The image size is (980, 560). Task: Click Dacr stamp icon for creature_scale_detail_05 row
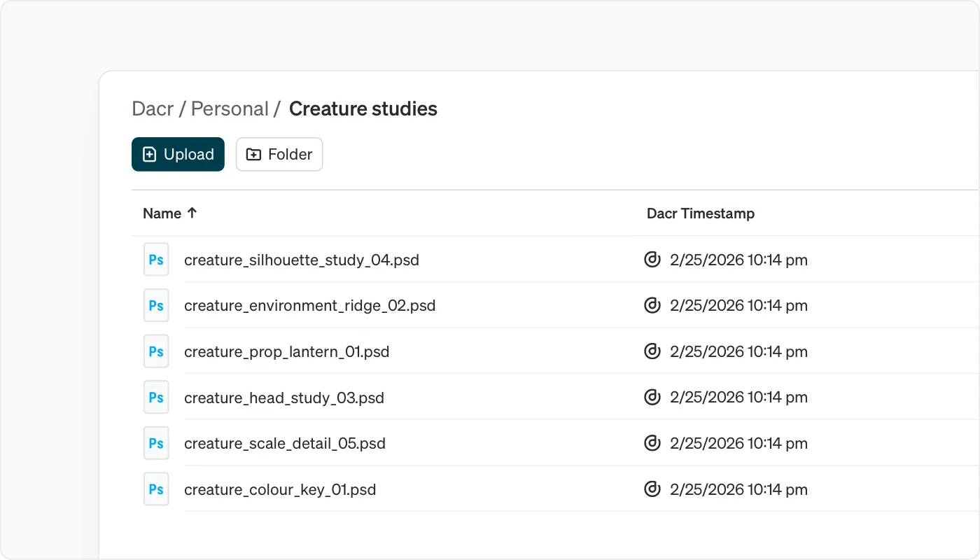pos(652,443)
